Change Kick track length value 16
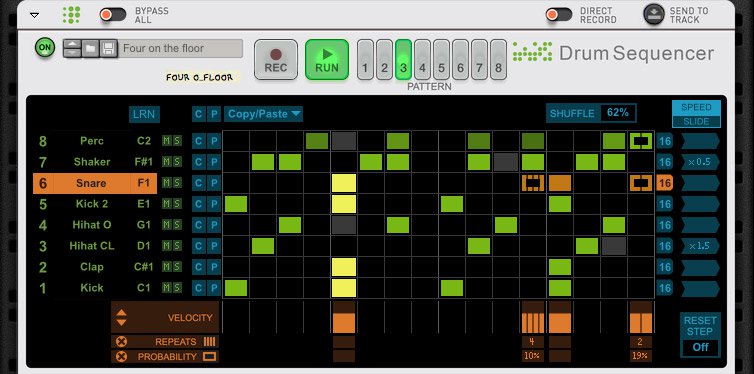The image size is (754, 374). 665,288
